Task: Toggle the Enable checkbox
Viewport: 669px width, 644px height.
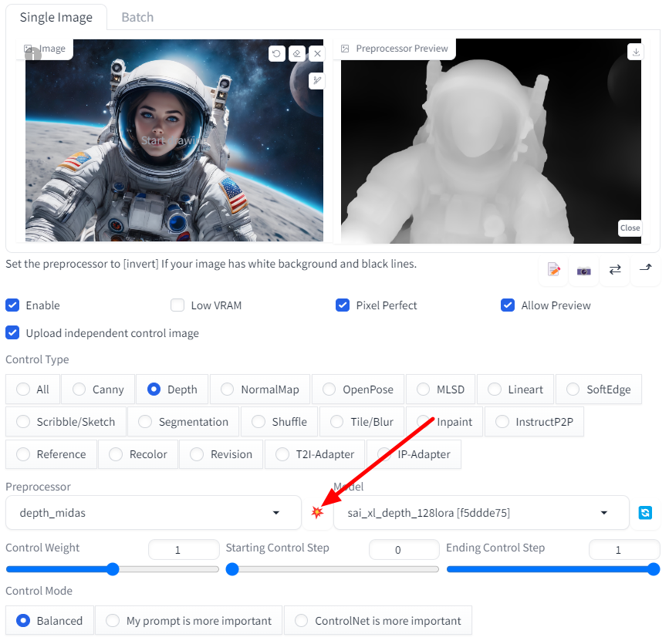Action: [12, 305]
